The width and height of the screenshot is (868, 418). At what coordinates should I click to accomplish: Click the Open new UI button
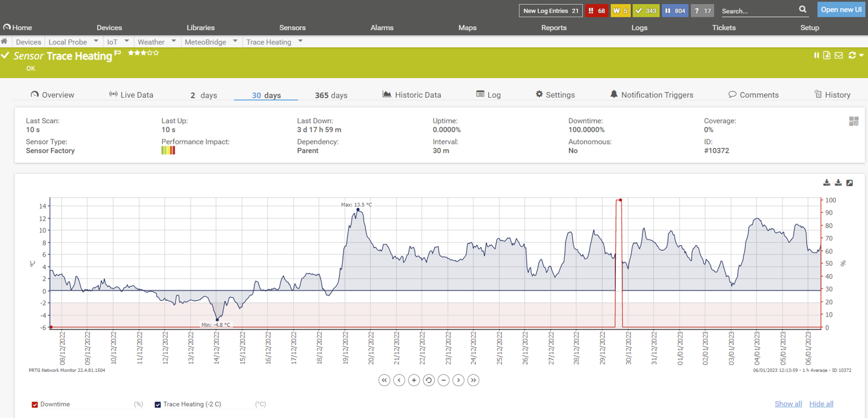841,10
